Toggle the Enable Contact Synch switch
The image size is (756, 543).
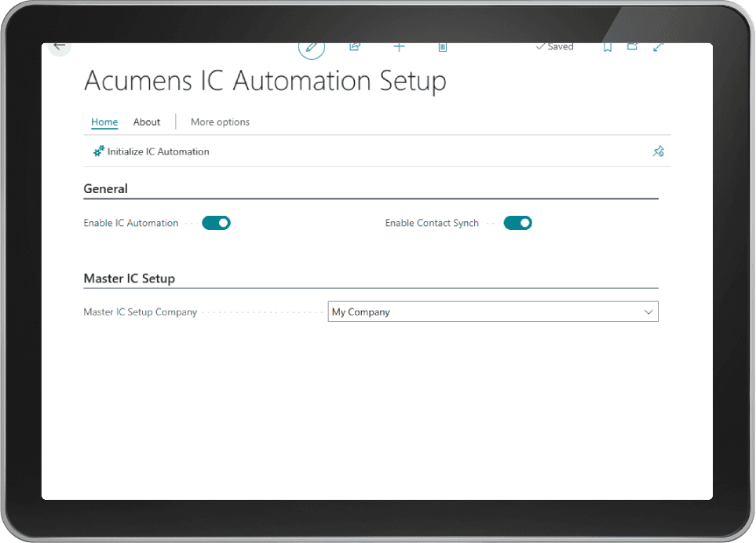pyautogui.click(x=517, y=223)
